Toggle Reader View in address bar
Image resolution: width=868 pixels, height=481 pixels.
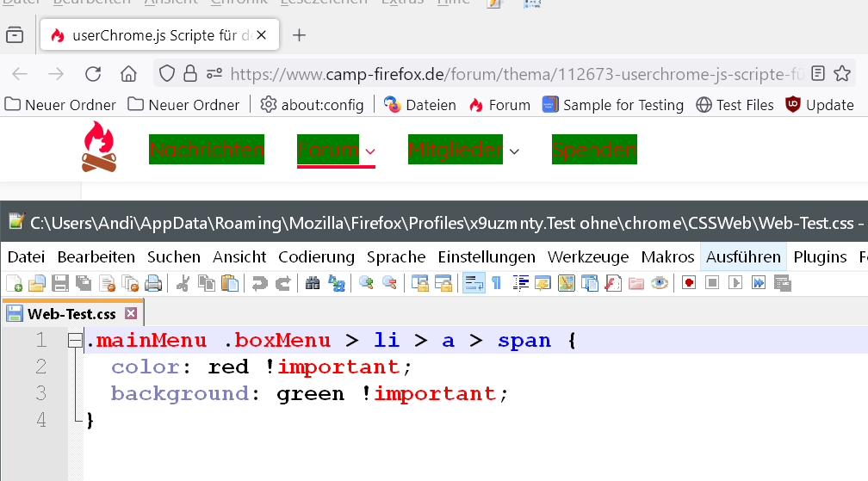tap(818, 73)
